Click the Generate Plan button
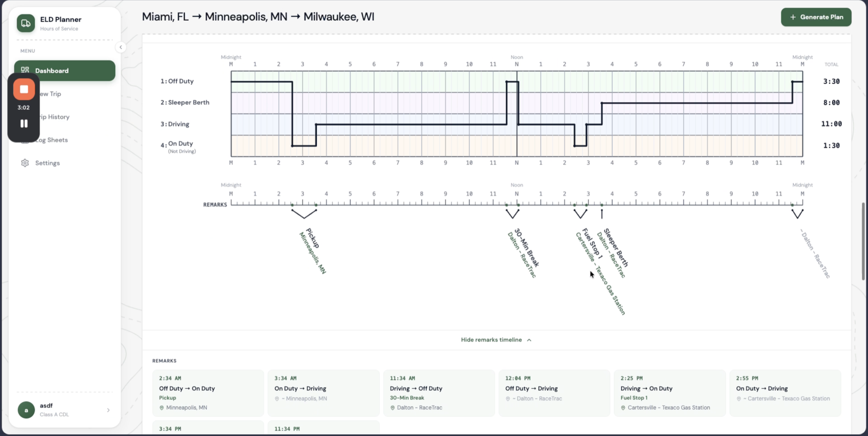Screen dimensions: 868x436 pyautogui.click(x=816, y=17)
